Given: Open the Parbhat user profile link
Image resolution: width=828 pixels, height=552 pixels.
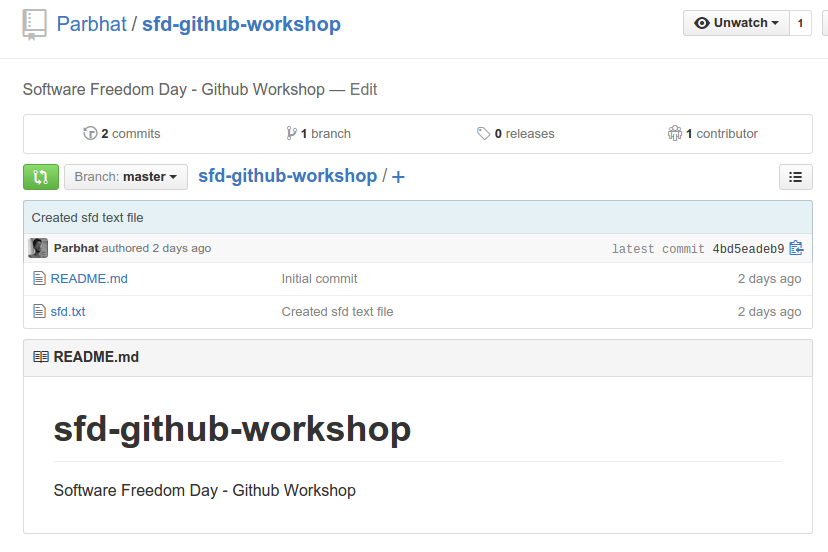Looking at the screenshot, I should point(91,24).
